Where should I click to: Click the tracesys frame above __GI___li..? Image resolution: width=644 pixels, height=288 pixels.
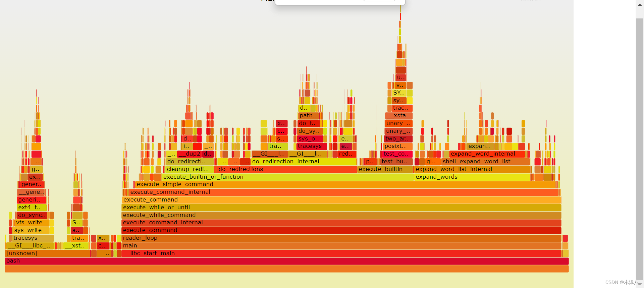pos(312,146)
